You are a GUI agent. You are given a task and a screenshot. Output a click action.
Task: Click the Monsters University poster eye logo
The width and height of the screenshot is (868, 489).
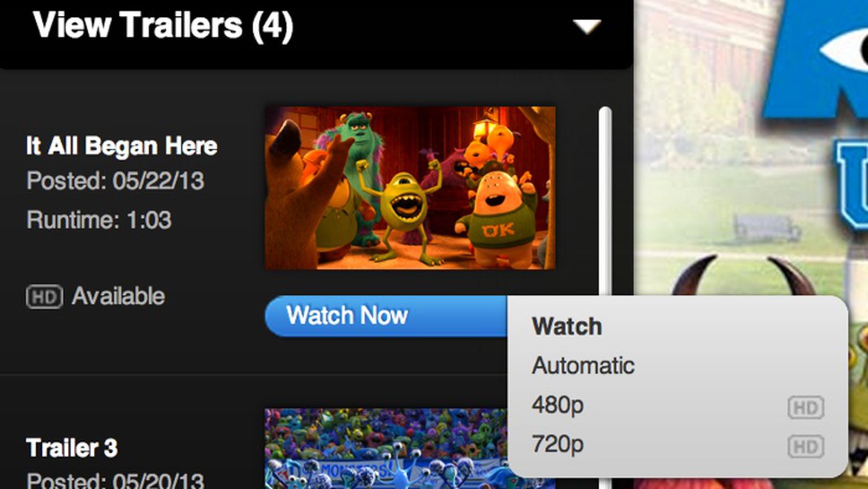(x=844, y=50)
